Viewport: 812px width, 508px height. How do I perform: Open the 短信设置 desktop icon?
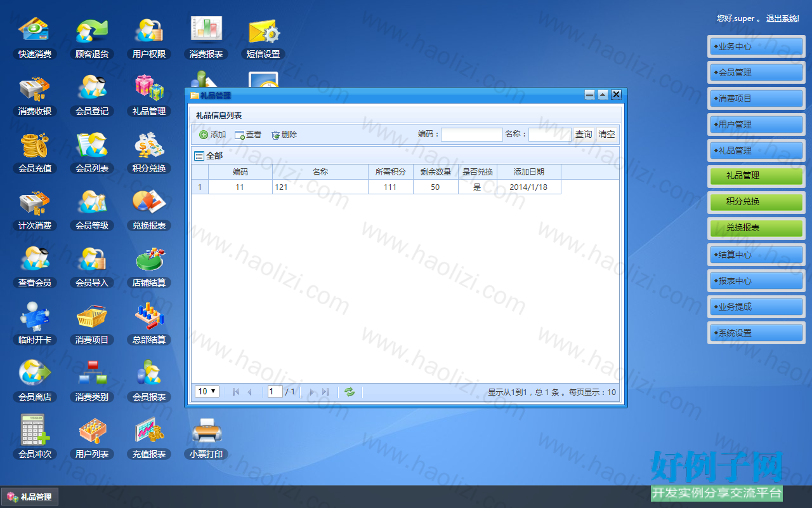pos(263,38)
